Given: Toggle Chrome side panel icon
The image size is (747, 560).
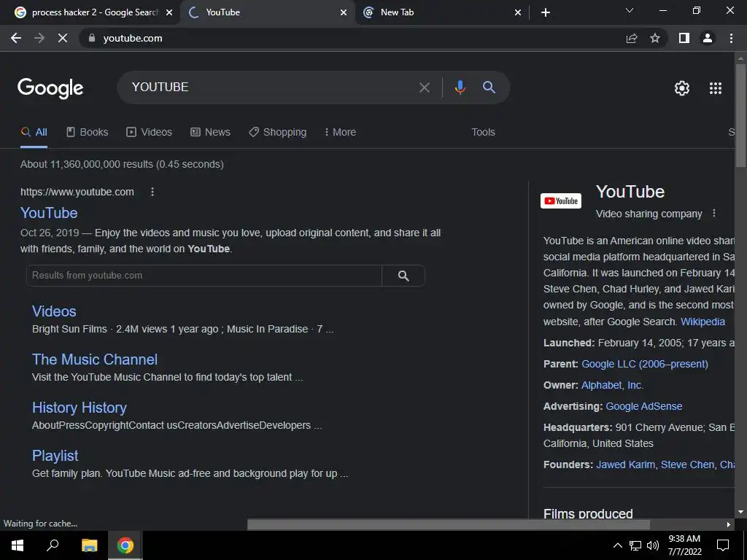Looking at the screenshot, I should click(x=684, y=38).
